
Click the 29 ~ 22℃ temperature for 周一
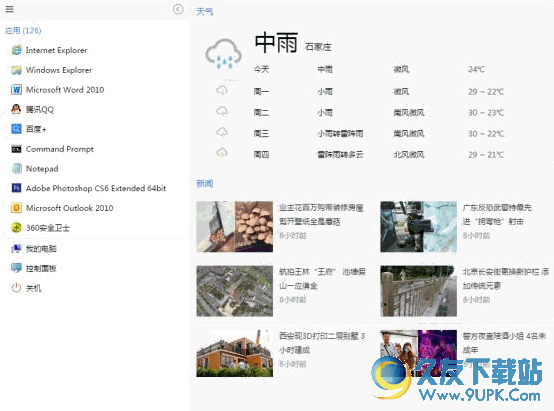pyautogui.click(x=486, y=92)
